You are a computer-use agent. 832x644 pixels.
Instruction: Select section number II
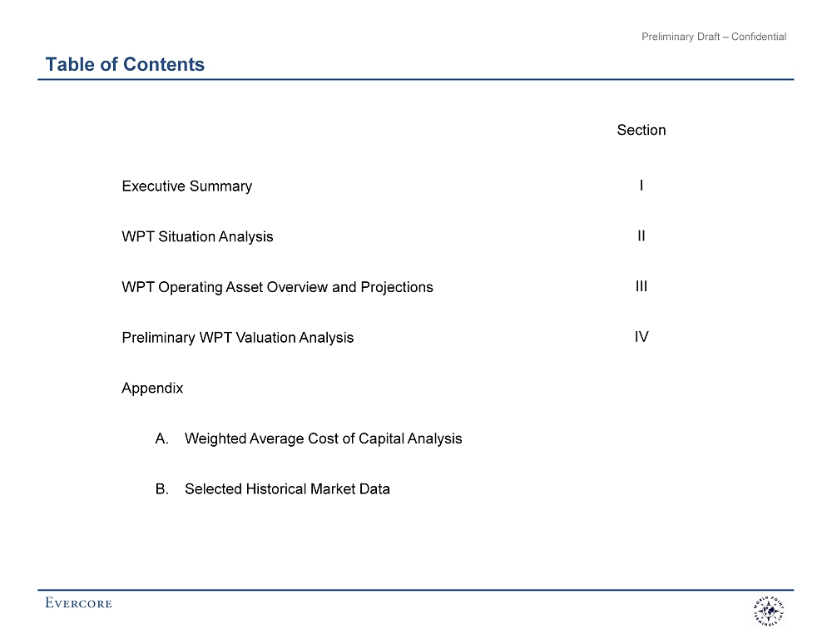click(x=641, y=236)
